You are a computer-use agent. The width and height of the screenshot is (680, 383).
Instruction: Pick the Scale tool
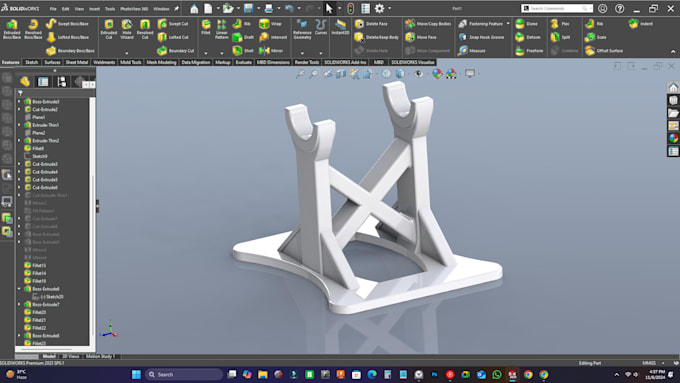(x=595, y=37)
